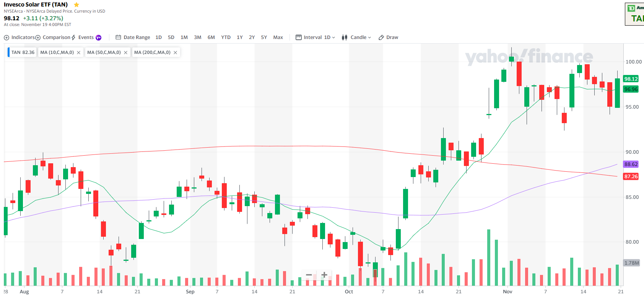Open Events via the lightning icon
This screenshot has width=644, height=296.
[x=73, y=37]
